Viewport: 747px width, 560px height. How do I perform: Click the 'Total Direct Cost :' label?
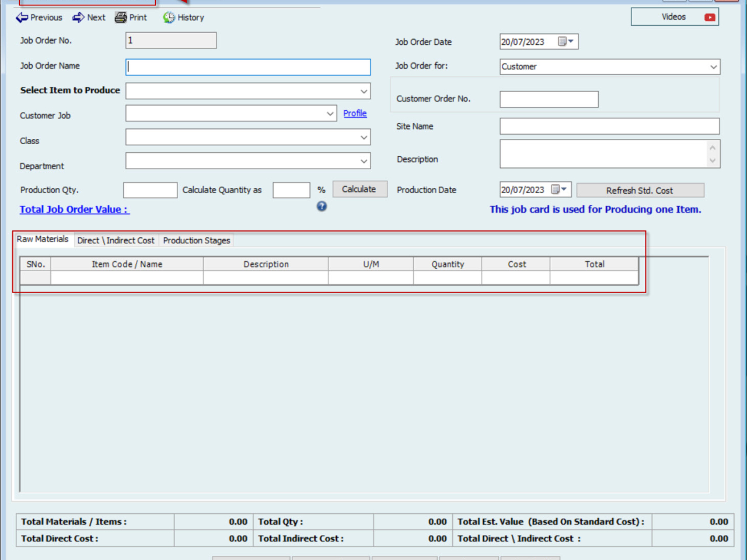point(60,539)
